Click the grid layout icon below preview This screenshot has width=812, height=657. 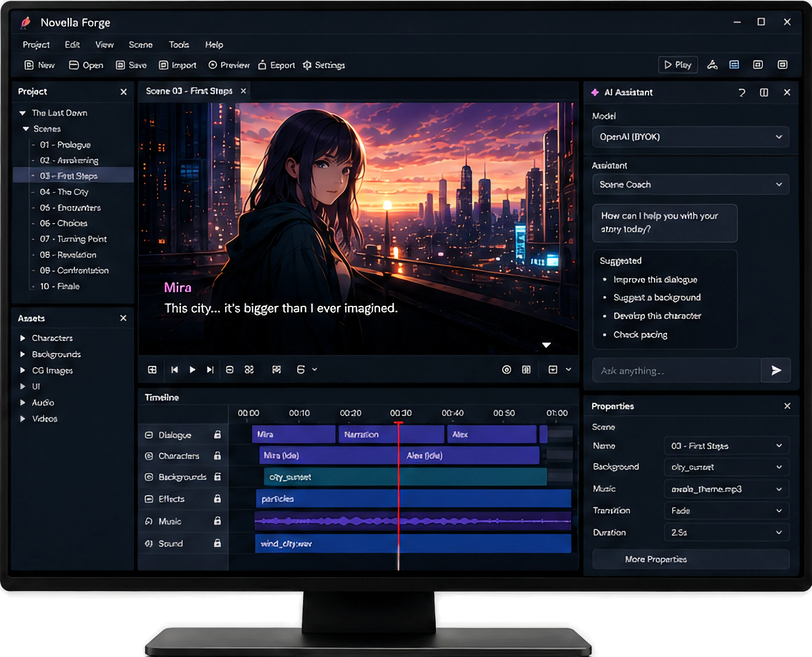(x=152, y=370)
